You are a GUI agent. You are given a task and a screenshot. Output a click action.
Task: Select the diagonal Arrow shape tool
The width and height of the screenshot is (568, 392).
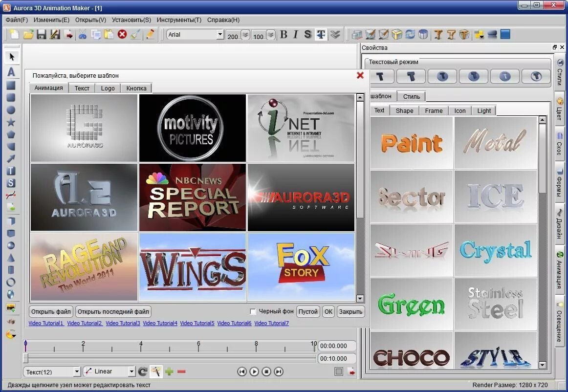coord(11,159)
